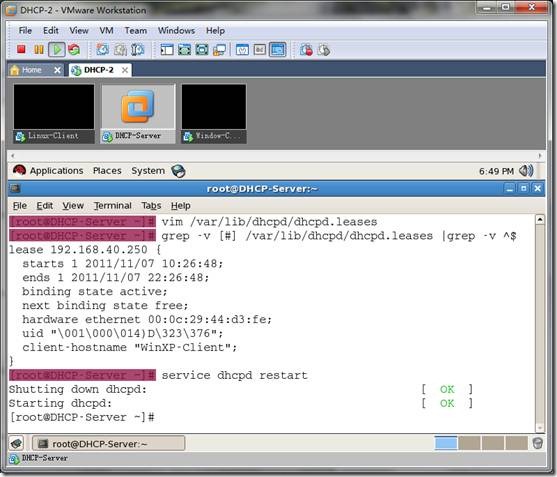Click the 6:49 PM clock
The width and height of the screenshot is (557, 477).
click(496, 171)
